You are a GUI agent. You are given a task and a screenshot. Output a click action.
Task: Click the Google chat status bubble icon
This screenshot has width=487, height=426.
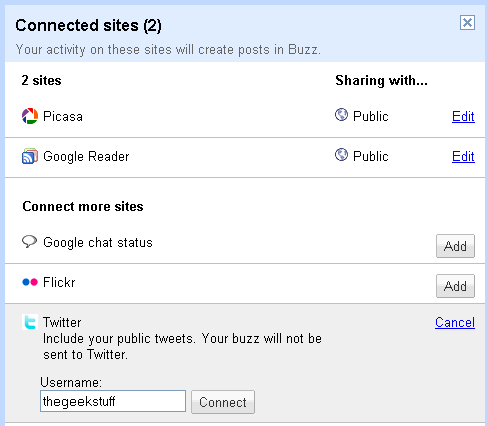29,241
